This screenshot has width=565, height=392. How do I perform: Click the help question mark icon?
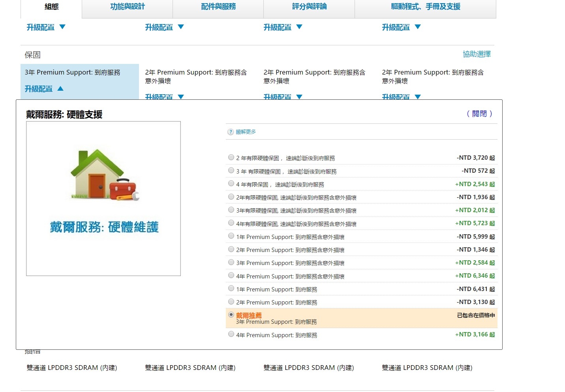(231, 132)
